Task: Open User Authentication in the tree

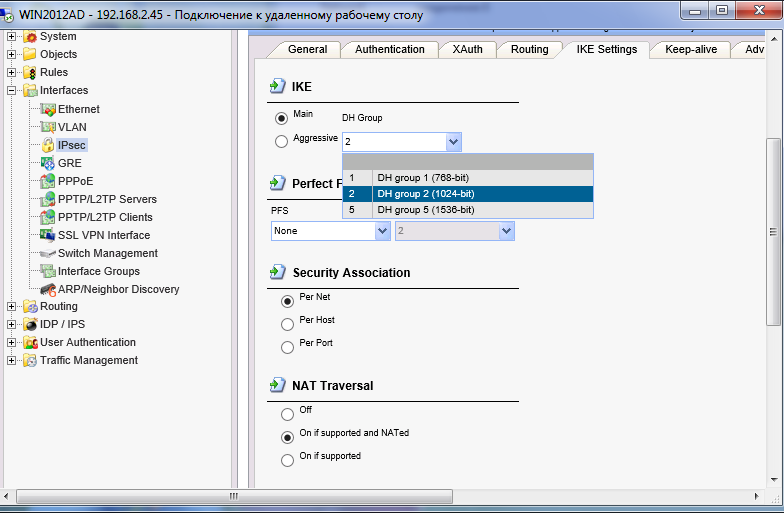Action: 88,342
